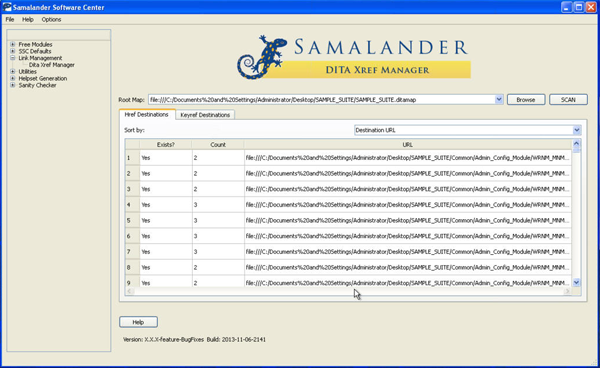Click the URL column header
This screenshot has width=600, height=368.
(408, 145)
